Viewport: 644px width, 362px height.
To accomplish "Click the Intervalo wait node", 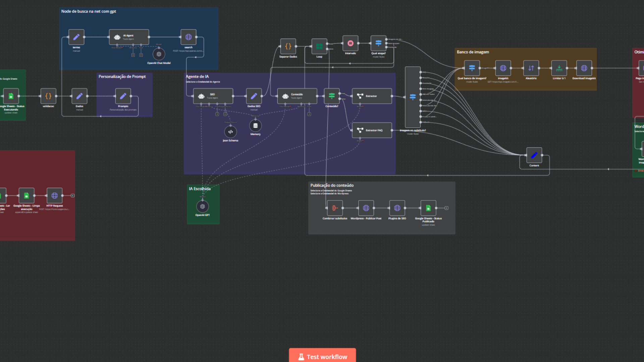I will pos(351,43).
